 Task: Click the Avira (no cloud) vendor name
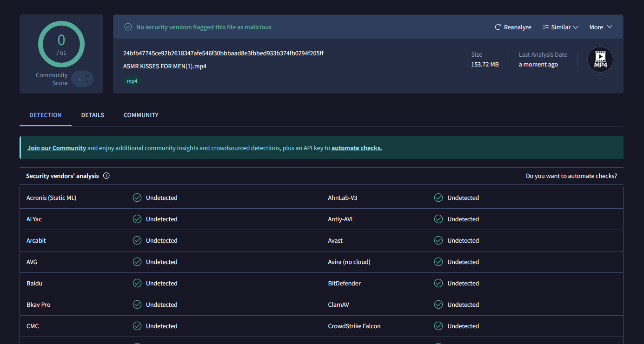349,262
